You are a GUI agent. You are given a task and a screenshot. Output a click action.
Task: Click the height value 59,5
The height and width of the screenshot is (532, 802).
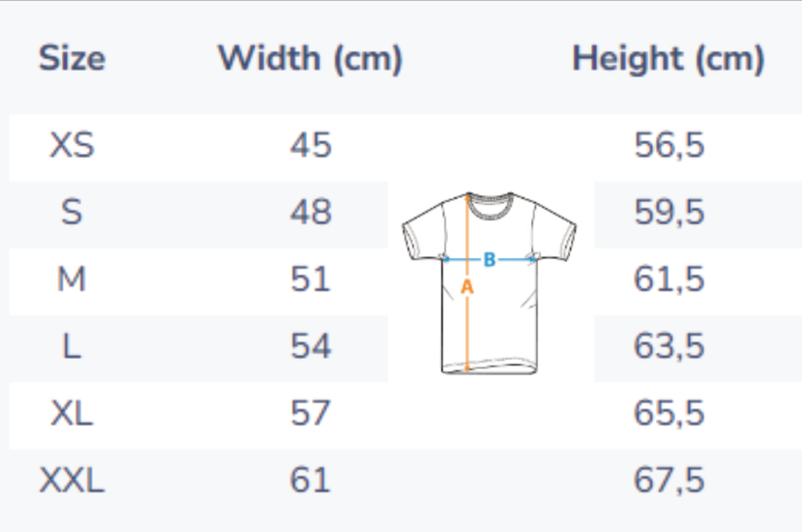[x=669, y=213]
